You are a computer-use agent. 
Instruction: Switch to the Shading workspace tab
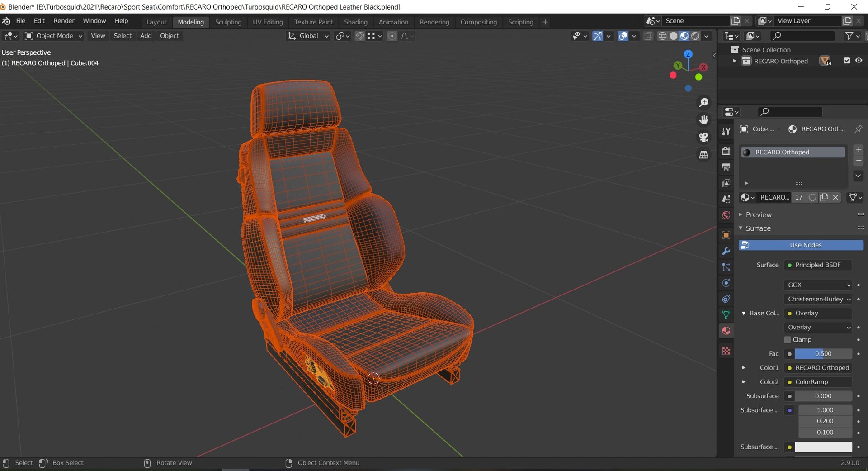[x=356, y=22]
